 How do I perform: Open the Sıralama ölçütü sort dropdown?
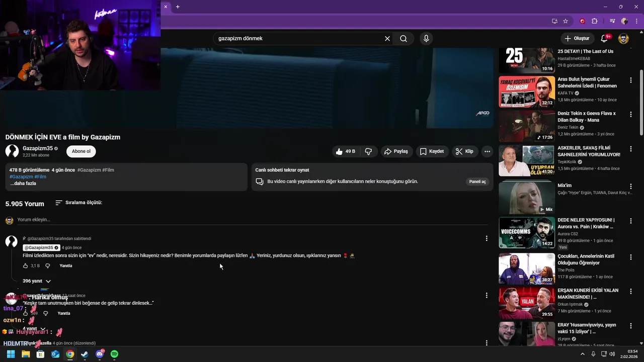click(x=79, y=203)
